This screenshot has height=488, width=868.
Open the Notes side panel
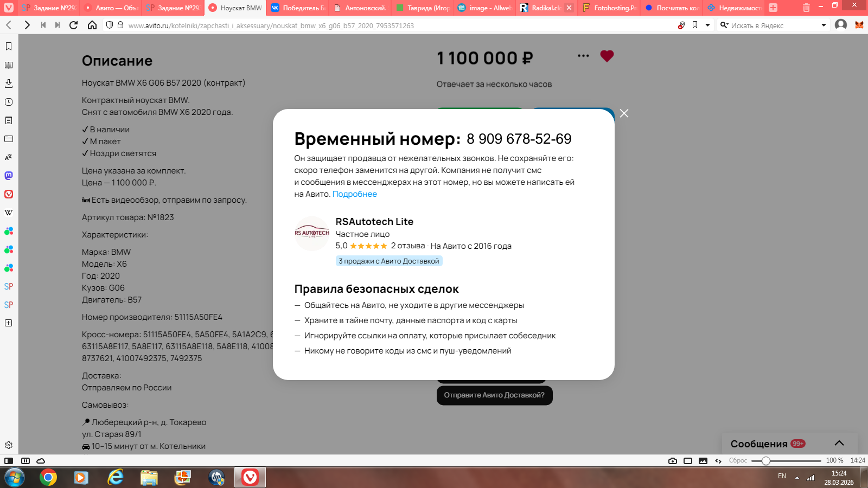tap(9, 120)
